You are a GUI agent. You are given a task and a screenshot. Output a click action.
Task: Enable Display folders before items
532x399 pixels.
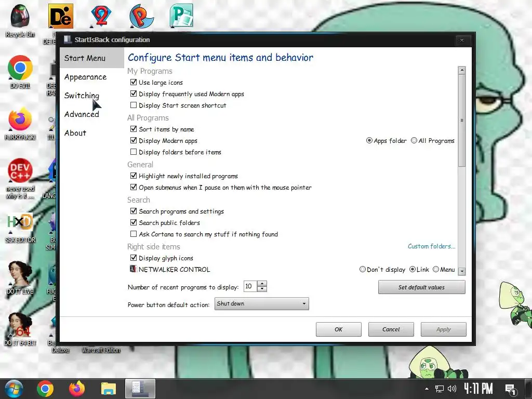pyautogui.click(x=134, y=152)
